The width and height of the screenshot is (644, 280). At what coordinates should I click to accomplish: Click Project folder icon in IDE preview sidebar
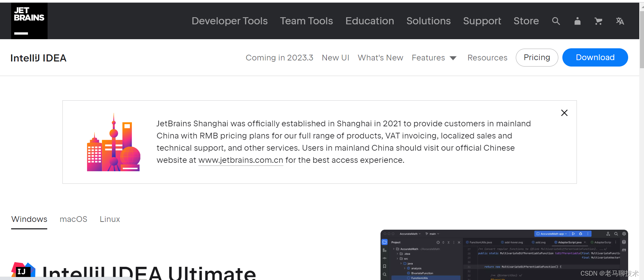click(385, 242)
